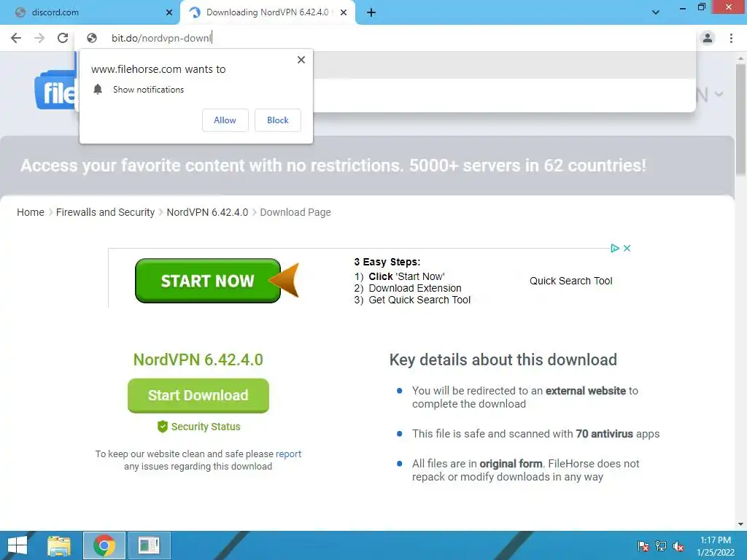Screen dimensions: 747x560
Task: Click the Security Status link
Action: [x=205, y=427]
